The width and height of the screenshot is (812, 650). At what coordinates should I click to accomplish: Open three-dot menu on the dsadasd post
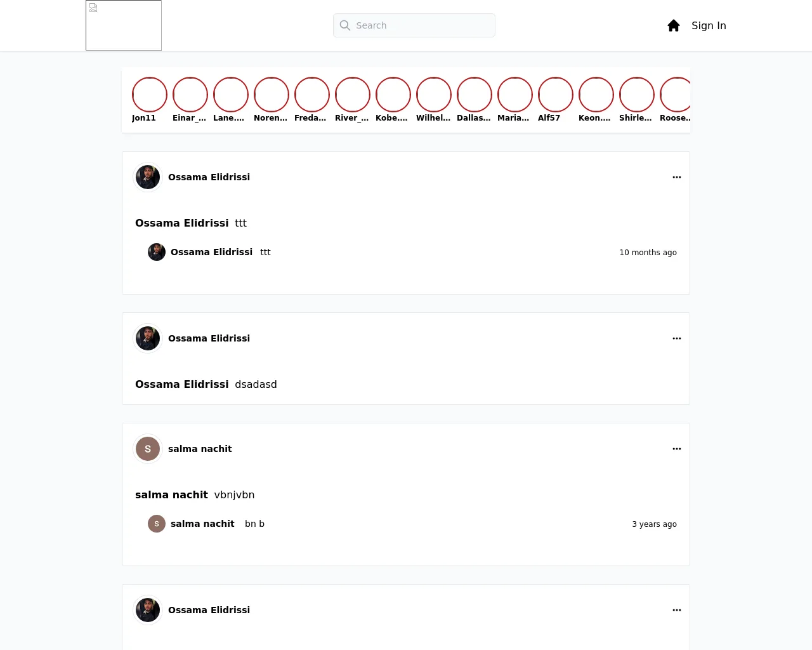(x=677, y=338)
